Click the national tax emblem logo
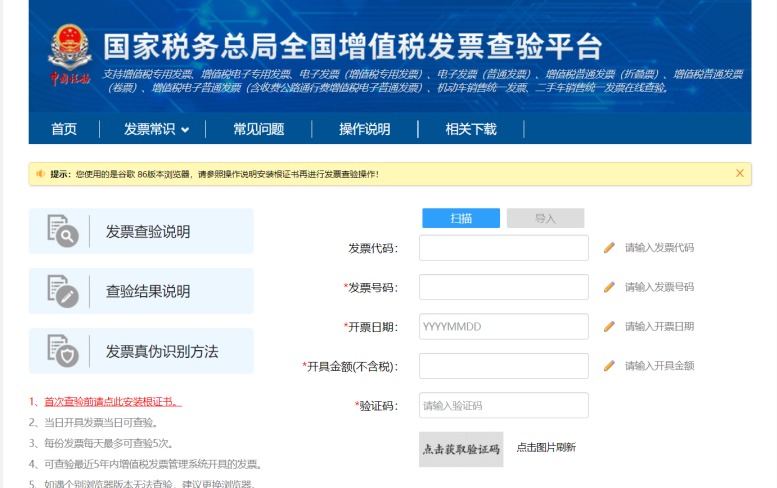The width and height of the screenshot is (777, 488). tap(69, 54)
